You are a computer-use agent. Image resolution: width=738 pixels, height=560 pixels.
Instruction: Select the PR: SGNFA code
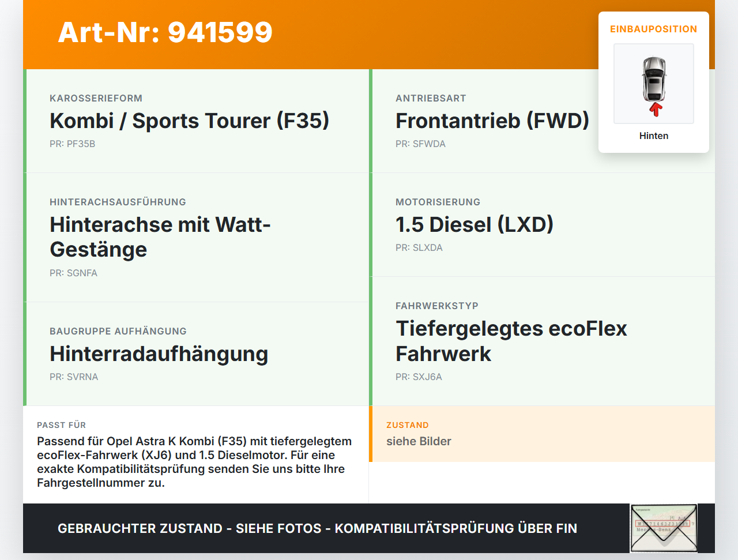(x=74, y=273)
